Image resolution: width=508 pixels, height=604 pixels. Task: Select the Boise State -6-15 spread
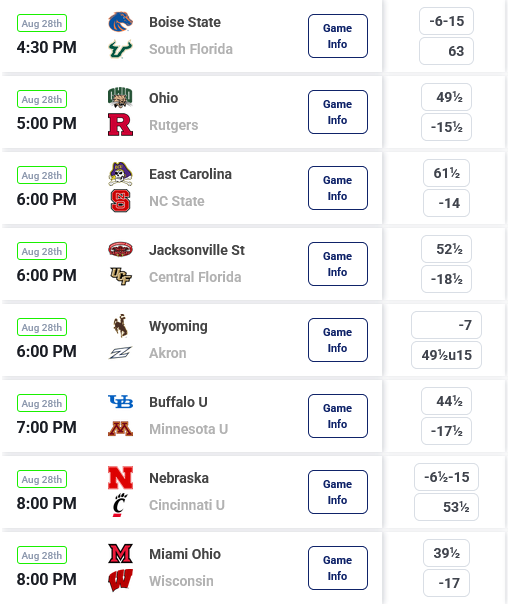click(x=446, y=21)
